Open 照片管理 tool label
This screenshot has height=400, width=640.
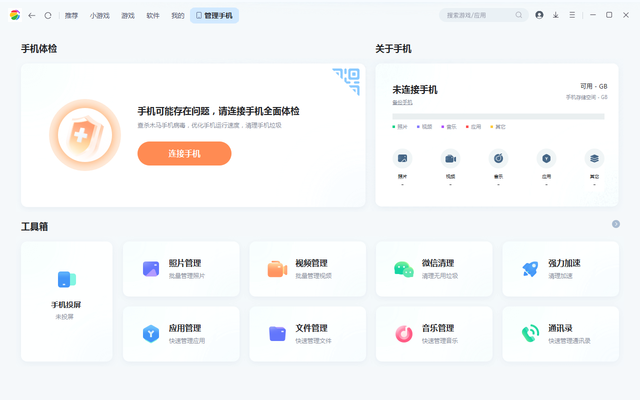(185, 263)
